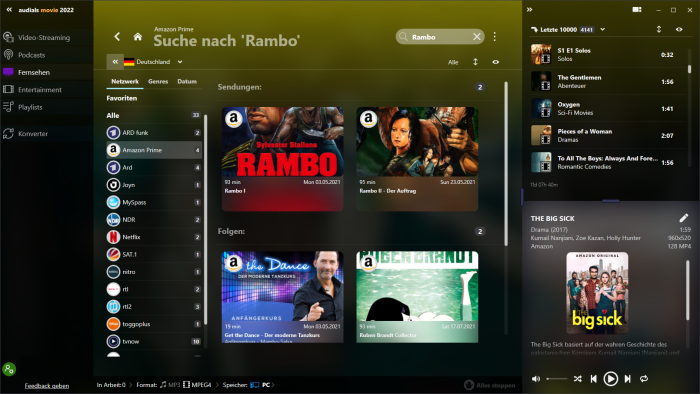The width and height of the screenshot is (700, 394).
Task: Start playback with play button
Action: [611, 379]
